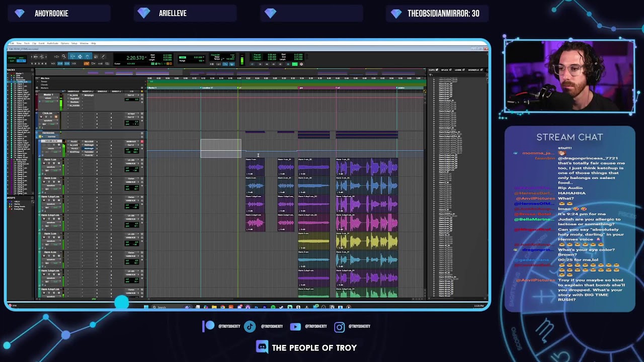644x362 pixels.
Task: Click zoom preset button 5
Action: pyautogui.click(x=45, y=63)
